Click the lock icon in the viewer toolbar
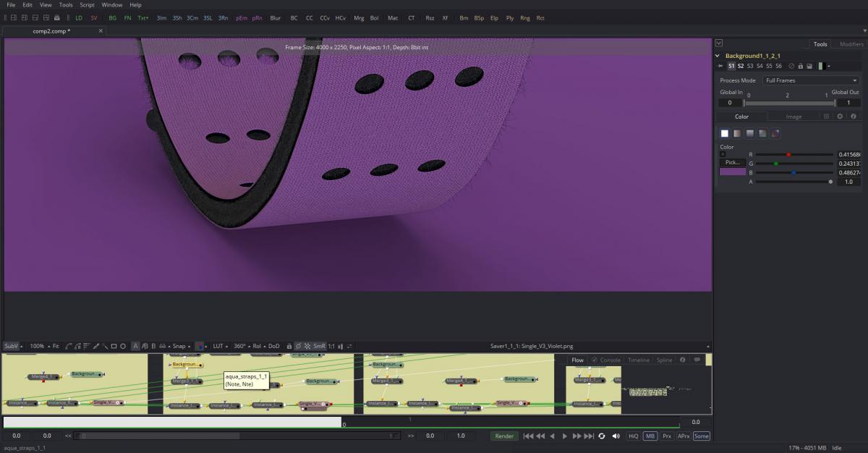This screenshot has width=868, height=453. (289, 347)
